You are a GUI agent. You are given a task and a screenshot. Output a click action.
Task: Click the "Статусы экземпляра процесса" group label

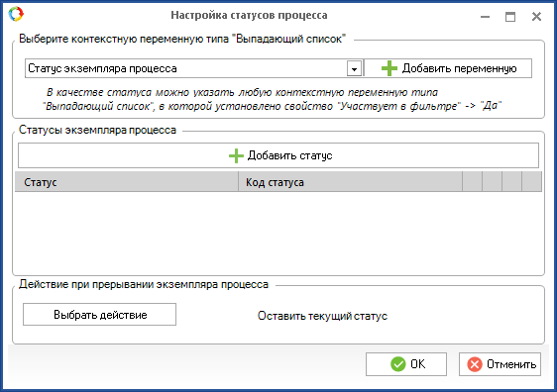(x=98, y=130)
